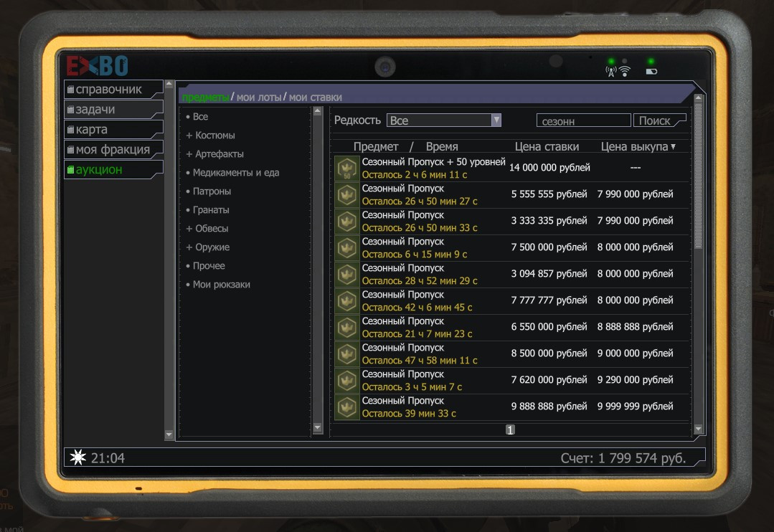Click the pass icon for the 8 500 000 bid lot
Image resolution: width=774 pixels, height=532 pixels.
click(x=347, y=354)
